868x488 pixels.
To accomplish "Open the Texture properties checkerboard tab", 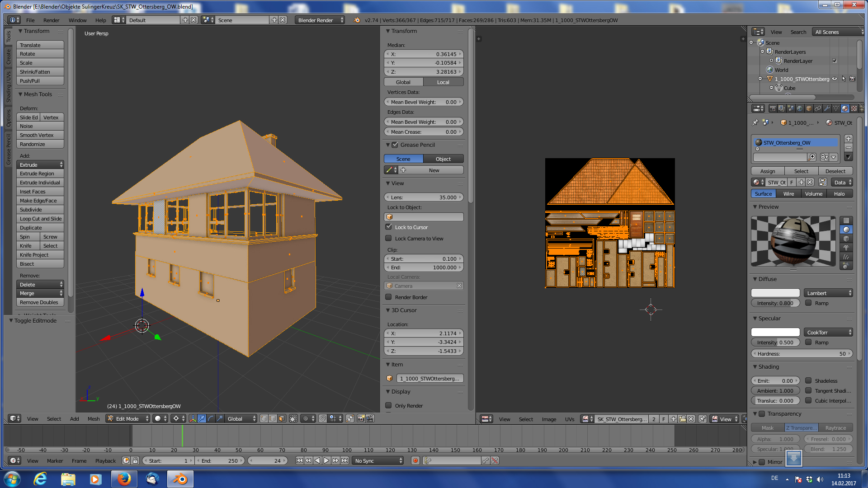I will click(854, 108).
